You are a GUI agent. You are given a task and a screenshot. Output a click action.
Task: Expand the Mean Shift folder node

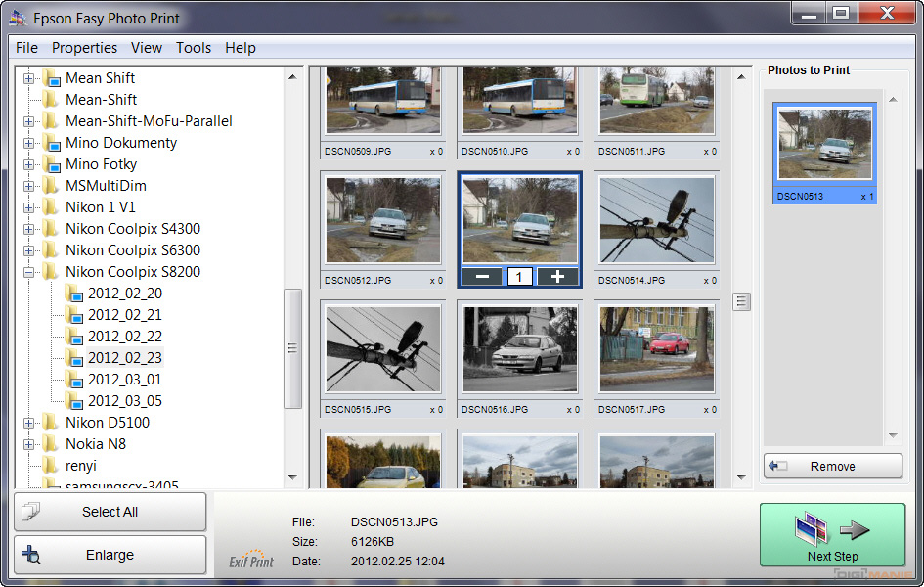pyautogui.click(x=28, y=78)
